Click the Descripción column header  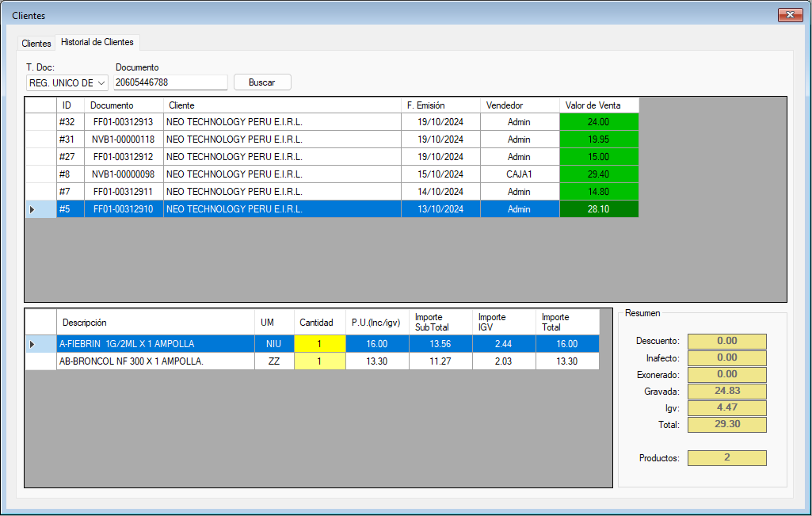pos(85,323)
